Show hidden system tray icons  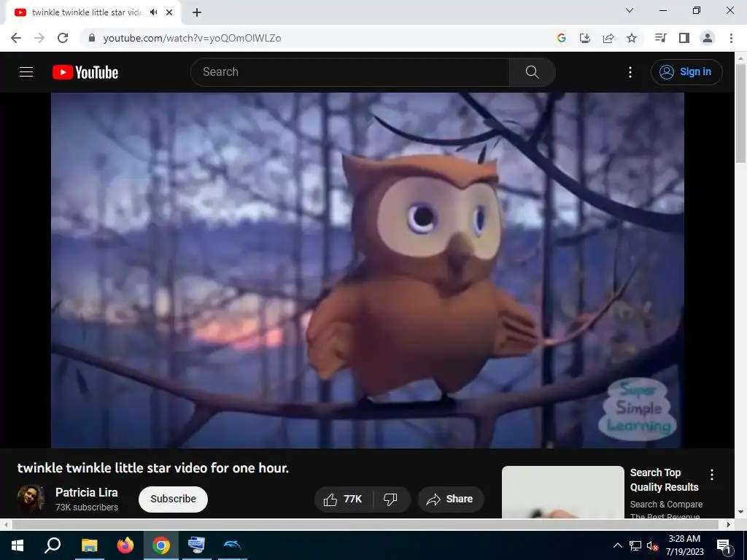pos(617,545)
